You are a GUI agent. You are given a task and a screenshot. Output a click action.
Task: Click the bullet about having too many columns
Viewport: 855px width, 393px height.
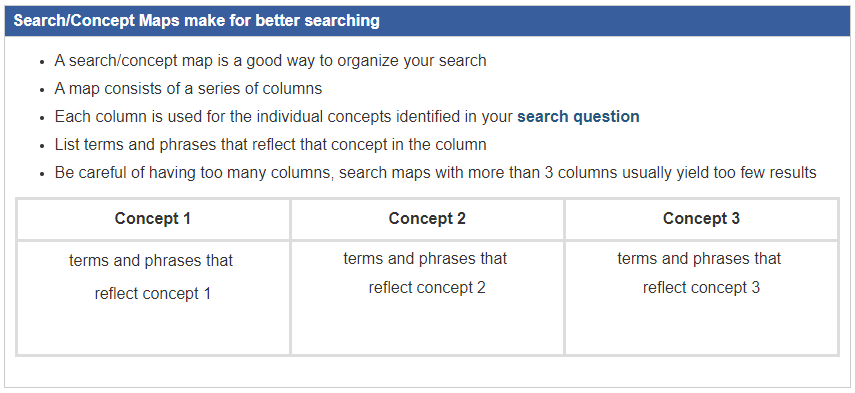coord(436,173)
